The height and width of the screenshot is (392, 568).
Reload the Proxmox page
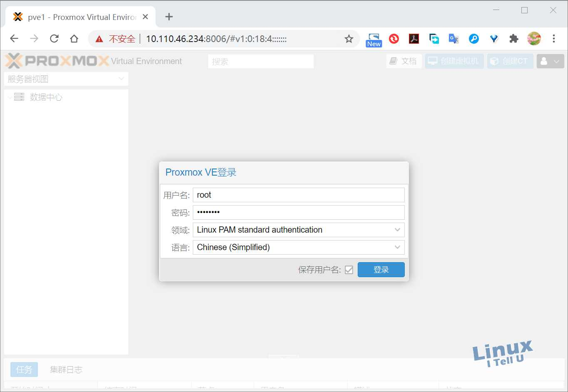pos(54,39)
